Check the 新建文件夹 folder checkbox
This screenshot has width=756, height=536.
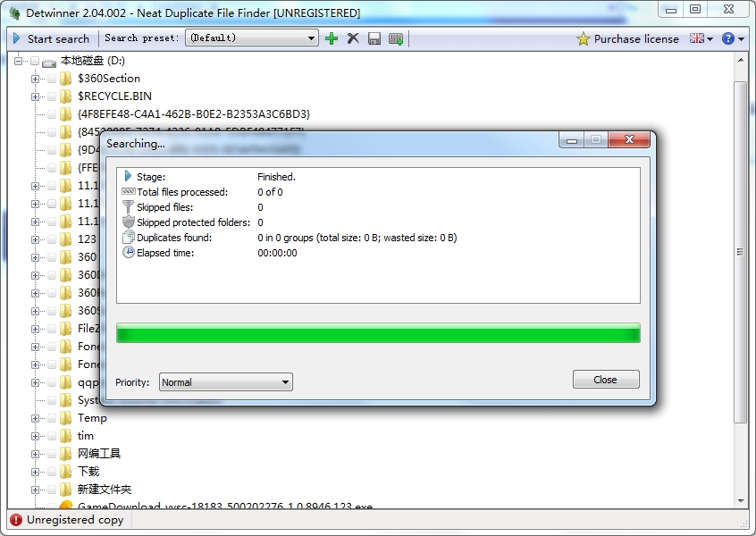click(52, 490)
